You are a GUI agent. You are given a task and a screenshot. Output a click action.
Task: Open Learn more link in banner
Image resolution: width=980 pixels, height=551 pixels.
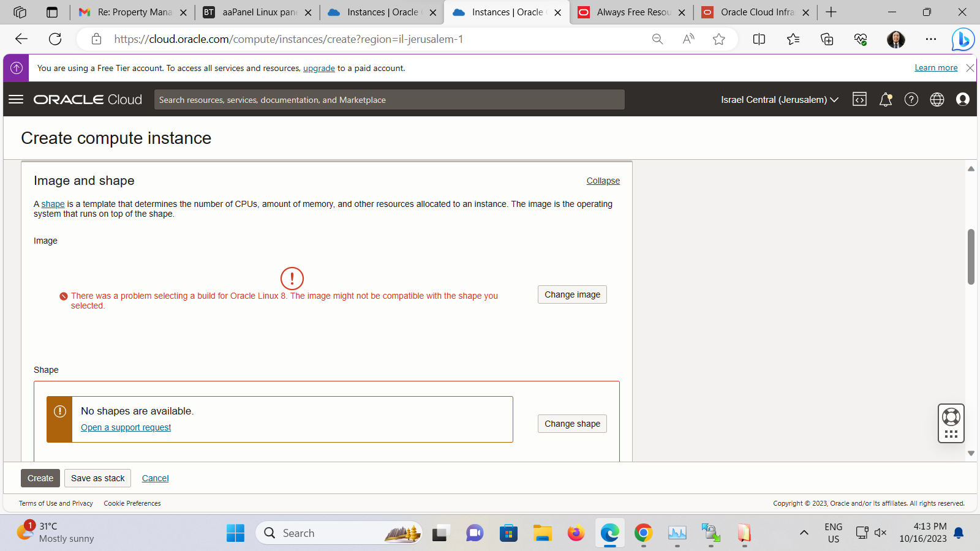point(936,68)
